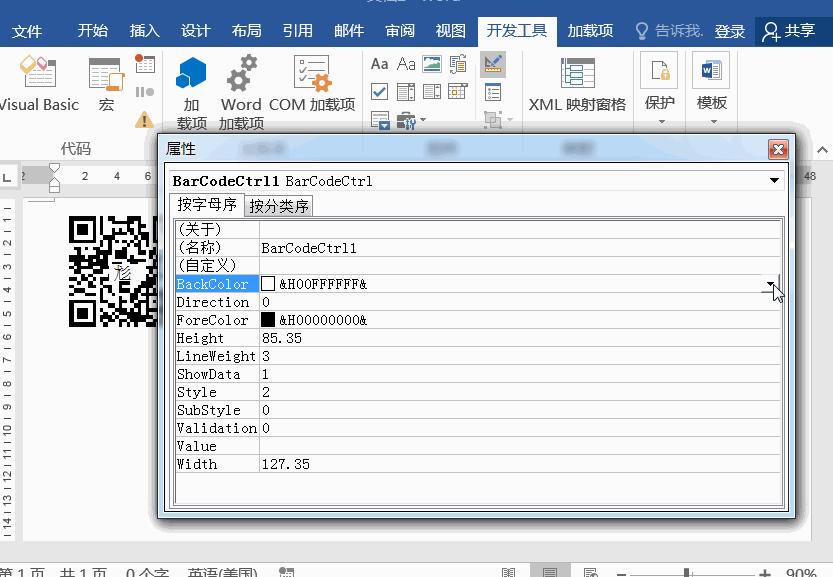Open XML 映射窗格 pane
The height and width of the screenshot is (577, 833).
pyautogui.click(x=577, y=84)
